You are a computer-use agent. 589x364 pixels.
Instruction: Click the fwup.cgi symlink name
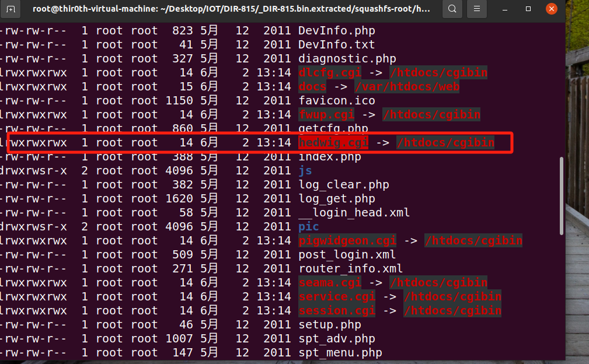pos(326,114)
